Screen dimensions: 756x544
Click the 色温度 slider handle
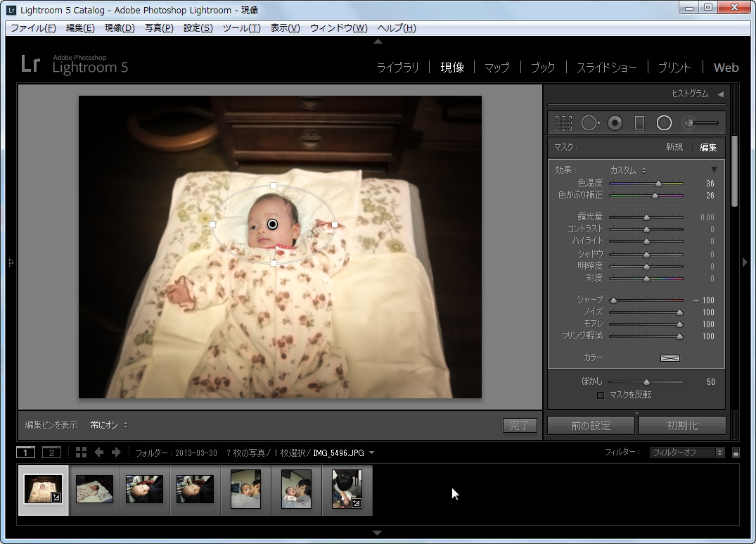pos(658,184)
